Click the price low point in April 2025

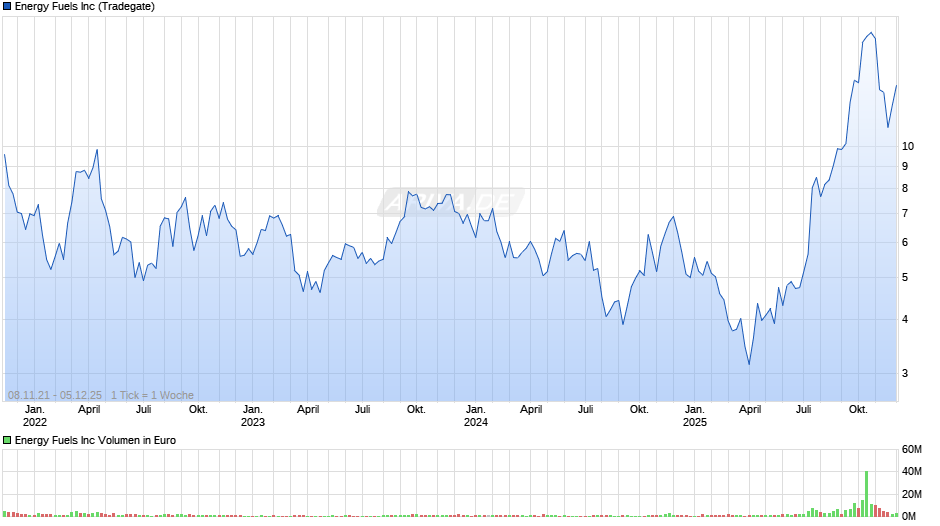[749, 364]
